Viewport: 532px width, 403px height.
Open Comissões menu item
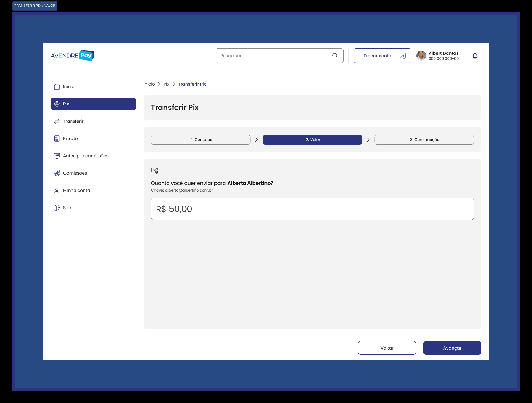(x=93, y=173)
